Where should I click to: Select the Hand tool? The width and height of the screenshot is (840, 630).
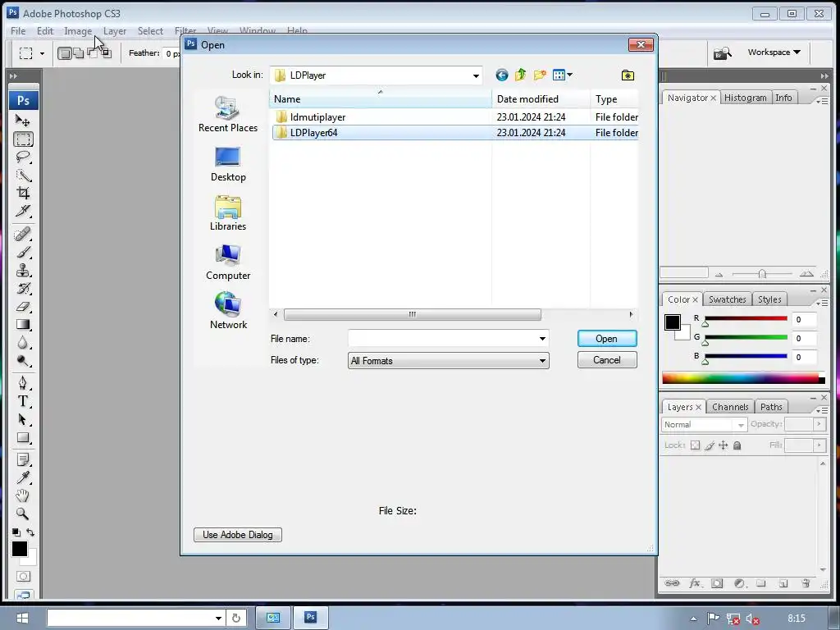(x=23, y=495)
